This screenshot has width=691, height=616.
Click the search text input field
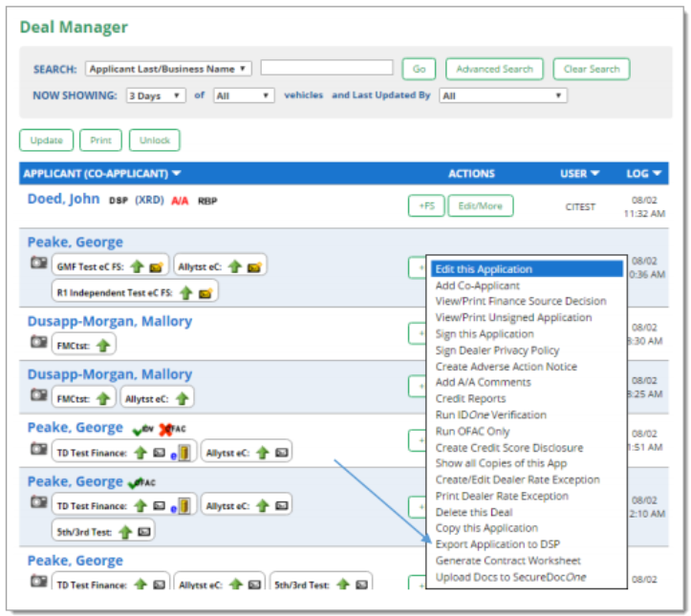(x=327, y=68)
